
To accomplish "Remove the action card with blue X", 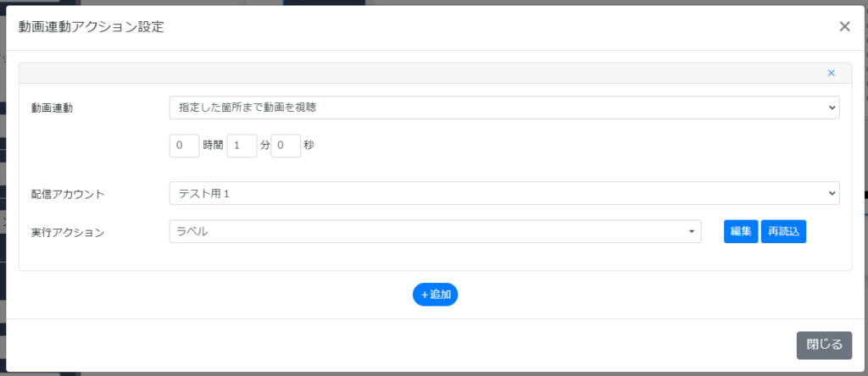I will coord(831,73).
